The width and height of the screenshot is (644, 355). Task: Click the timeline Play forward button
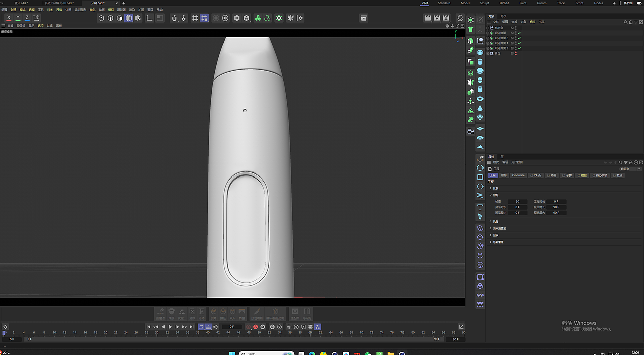(170, 327)
